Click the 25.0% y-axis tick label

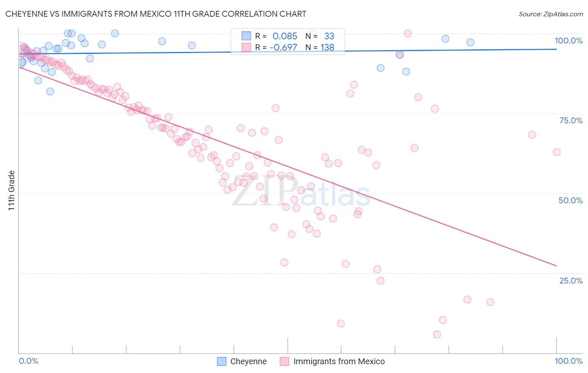pos(571,281)
